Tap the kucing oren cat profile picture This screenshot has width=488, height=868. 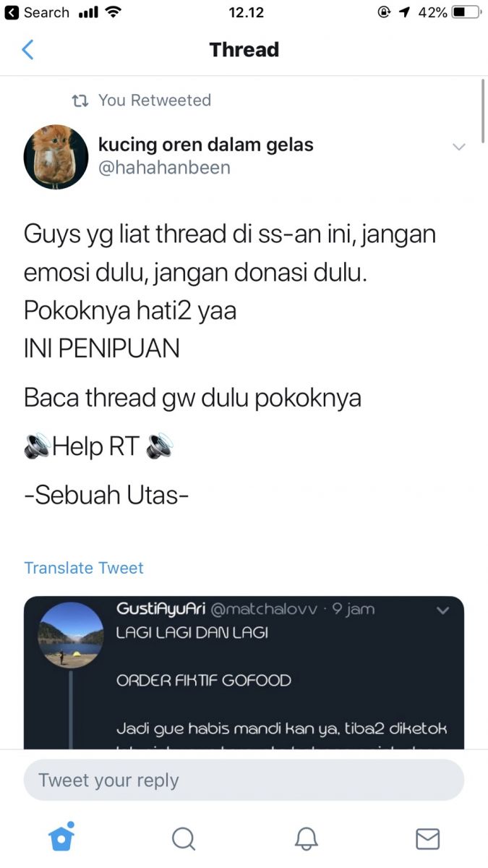(x=56, y=157)
